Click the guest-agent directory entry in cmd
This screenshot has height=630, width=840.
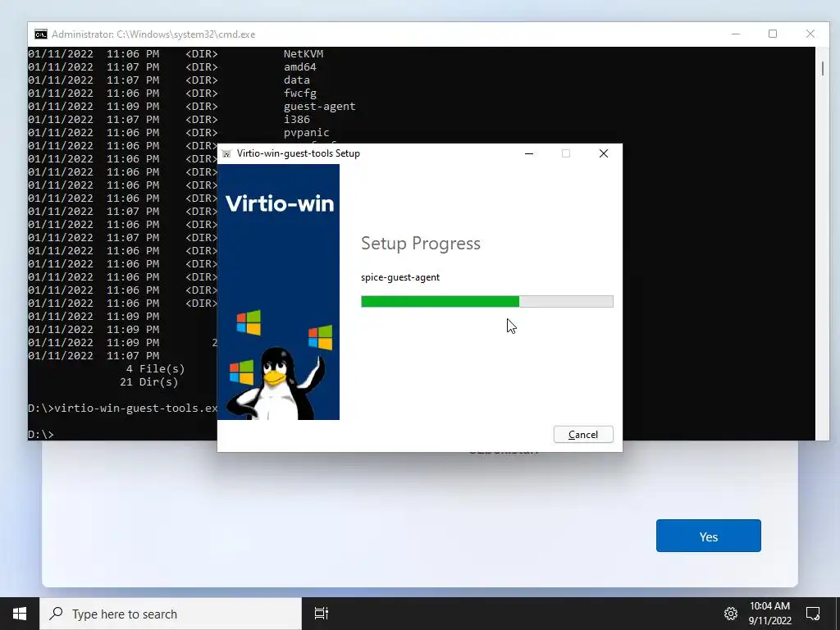(319, 107)
